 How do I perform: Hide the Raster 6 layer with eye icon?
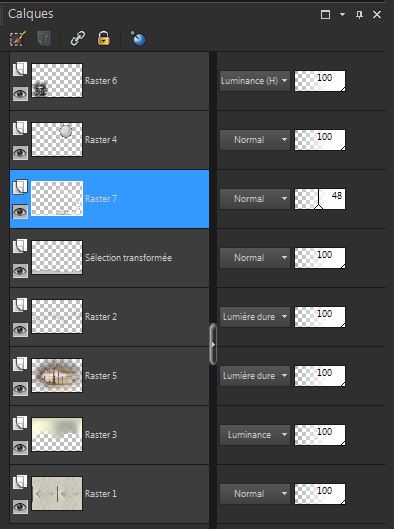[x=20, y=93]
